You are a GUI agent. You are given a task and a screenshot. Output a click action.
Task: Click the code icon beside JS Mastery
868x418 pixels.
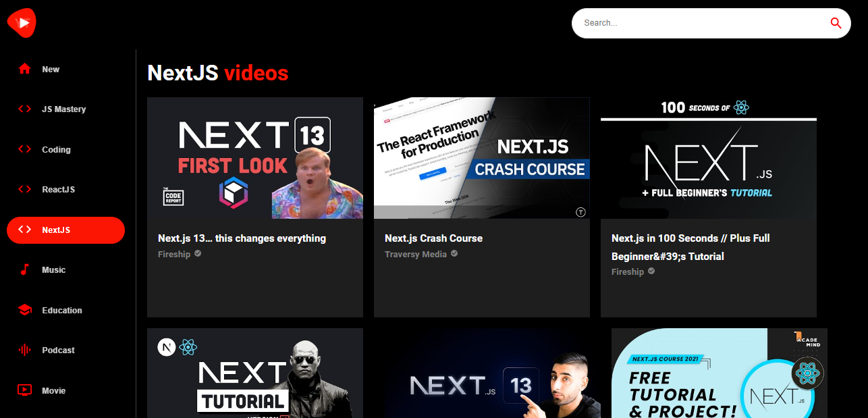(x=25, y=109)
